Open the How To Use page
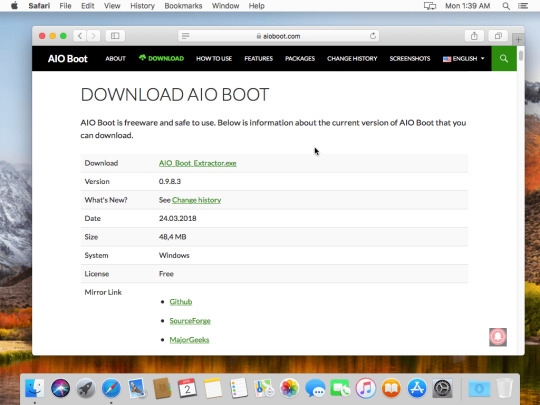 click(x=214, y=59)
